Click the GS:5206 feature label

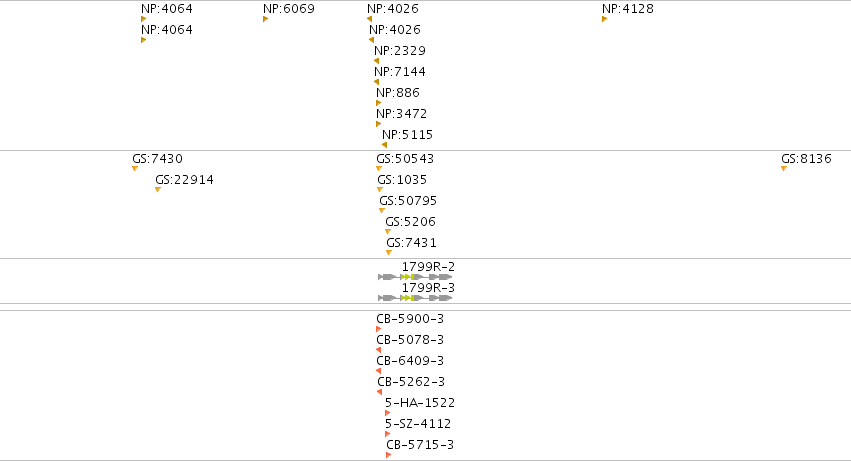click(410, 222)
